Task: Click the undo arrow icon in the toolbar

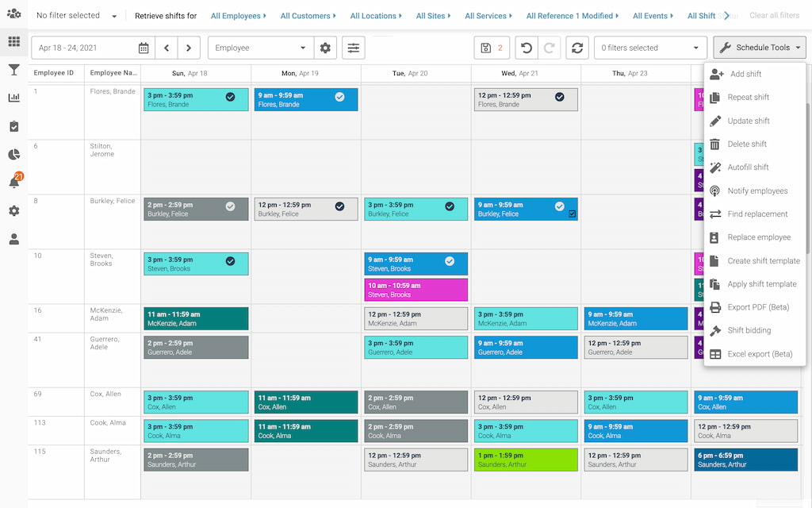Action: click(x=527, y=48)
